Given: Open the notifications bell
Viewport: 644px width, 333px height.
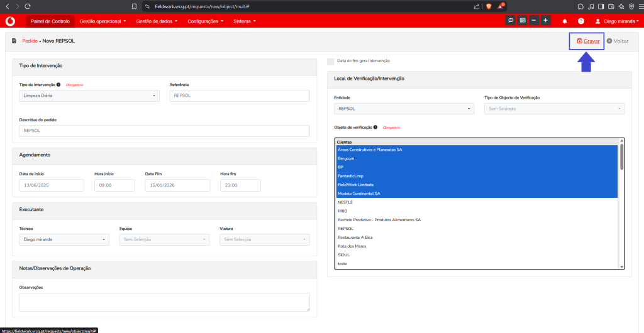Looking at the screenshot, I should pos(565,21).
